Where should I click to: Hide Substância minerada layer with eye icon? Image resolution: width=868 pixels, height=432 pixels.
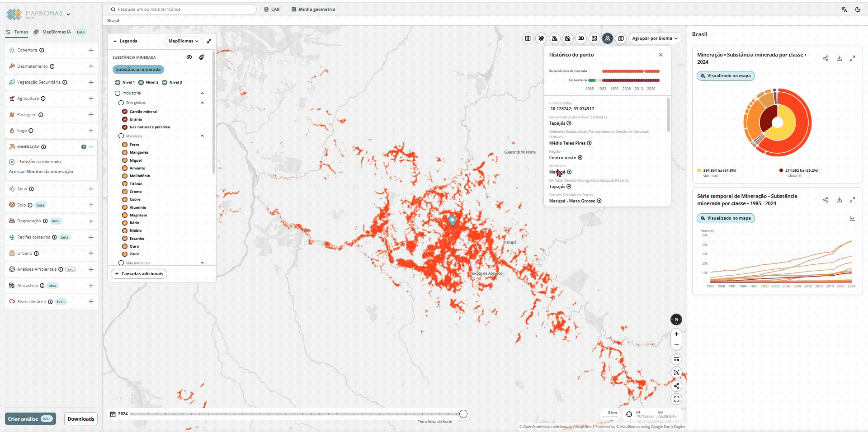[x=189, y=57]
